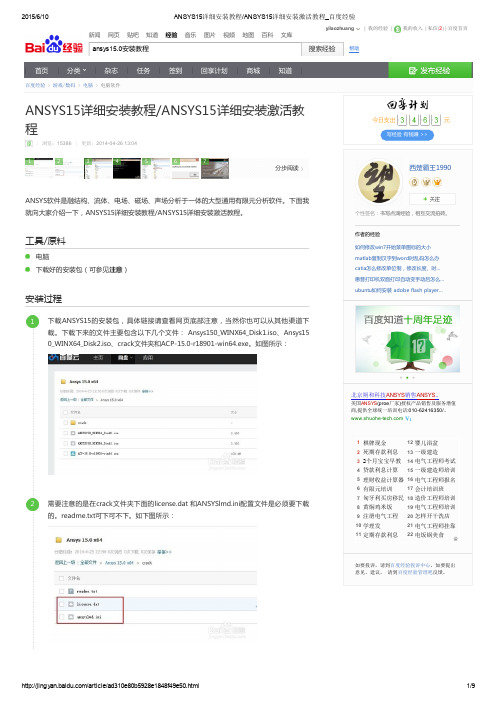
Task: Open the 视频 link in top navigation
Action: point(229,35)
